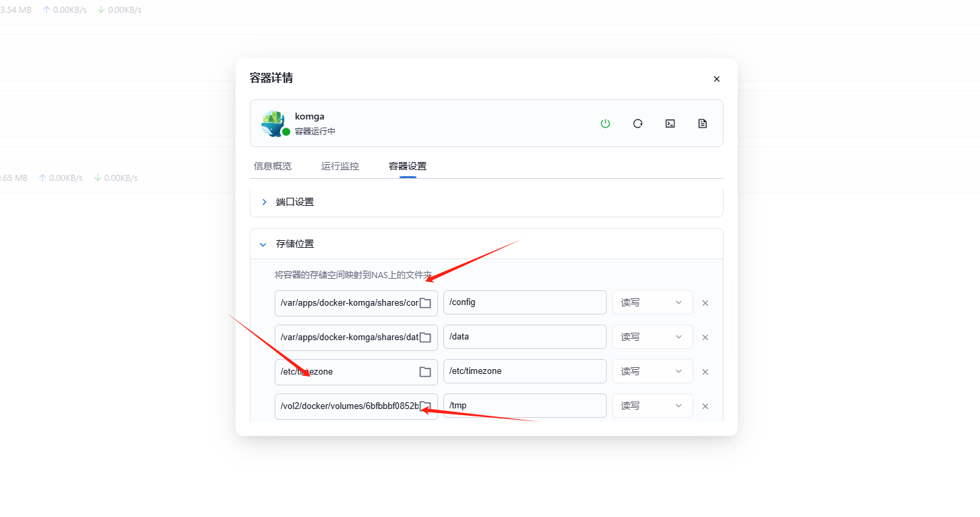Collapse the 存储位置 section
The height and width of the screenshot is (517, 980).
487,244
